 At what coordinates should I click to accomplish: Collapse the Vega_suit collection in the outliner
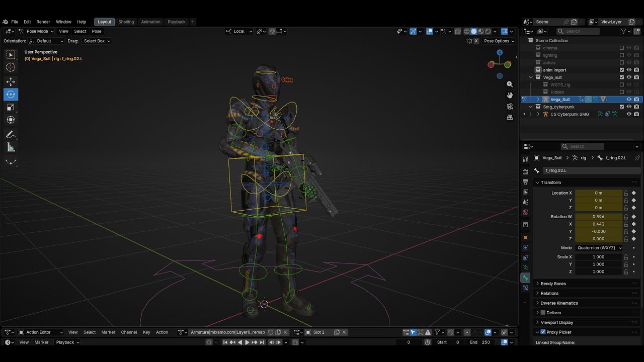tap(531, 77)
